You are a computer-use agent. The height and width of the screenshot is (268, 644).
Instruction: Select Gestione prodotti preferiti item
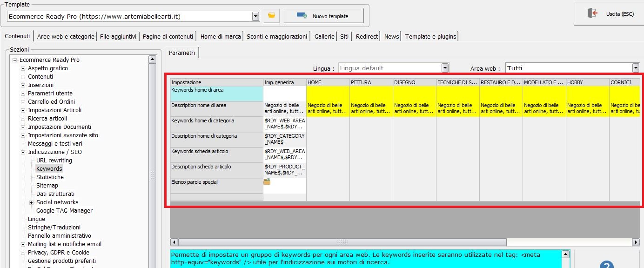coord(62,261)
